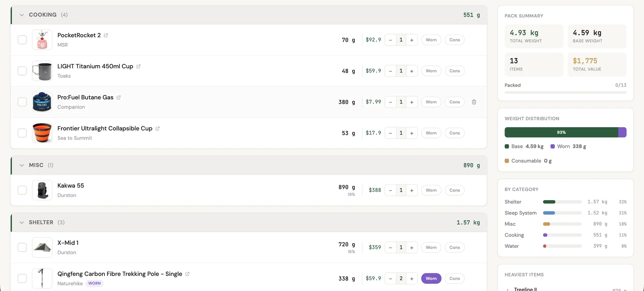Mark Kakwa 55 as Worn
The width and height of the screenshot is (644, 291).
point(431,190)
